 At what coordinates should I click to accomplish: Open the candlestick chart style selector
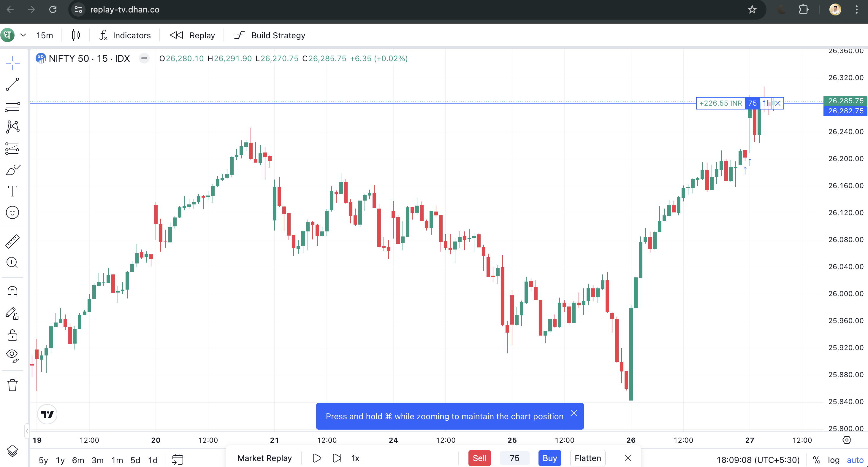[76, 35]
